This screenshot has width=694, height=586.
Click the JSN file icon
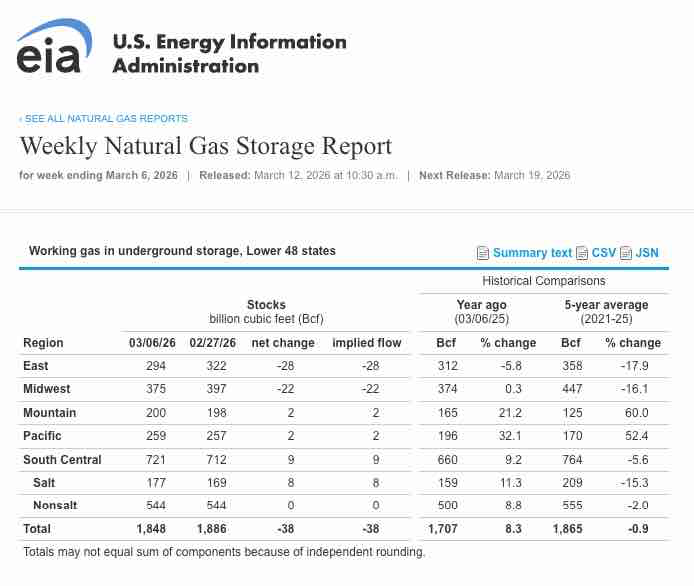tap(627, 253)
